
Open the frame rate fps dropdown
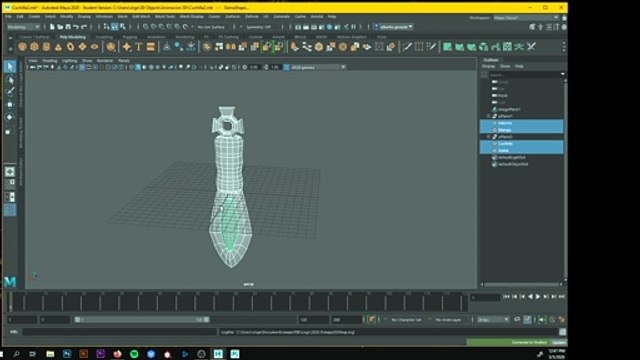click(x=493, y=320)
